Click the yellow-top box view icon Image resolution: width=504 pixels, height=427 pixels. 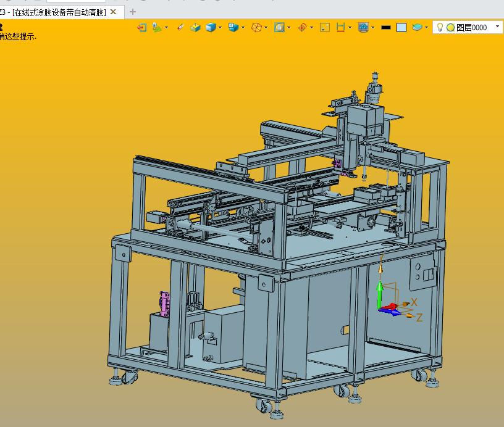[x=195, y=28]
